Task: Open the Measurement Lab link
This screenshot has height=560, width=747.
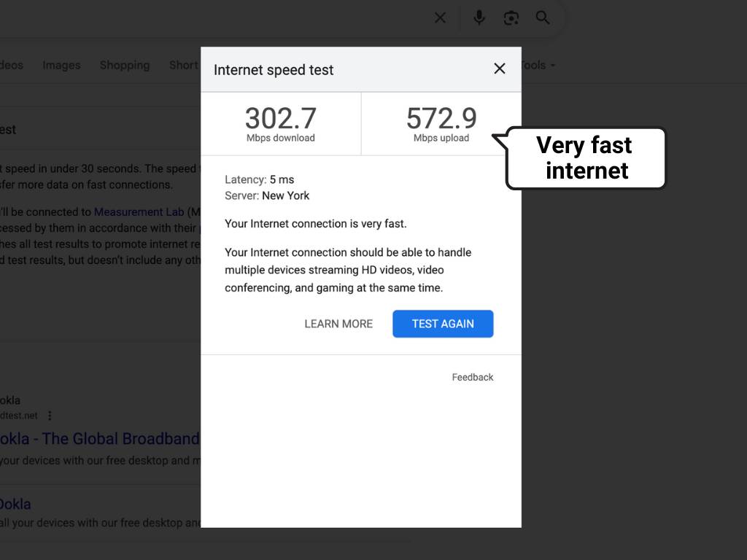Action: [139, 212]
